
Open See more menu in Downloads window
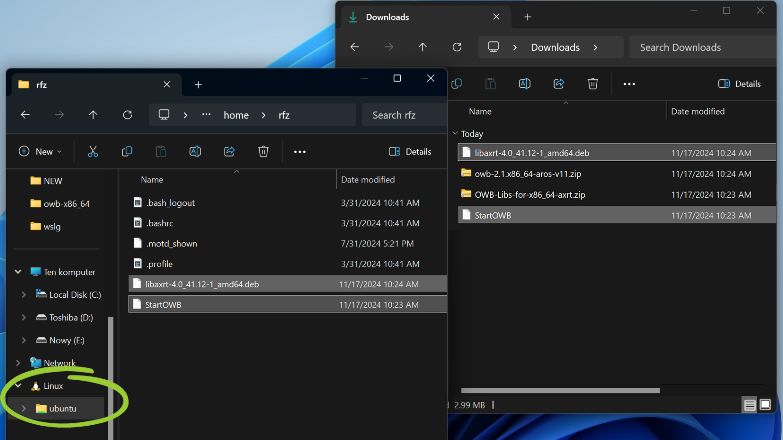point(629,84)
